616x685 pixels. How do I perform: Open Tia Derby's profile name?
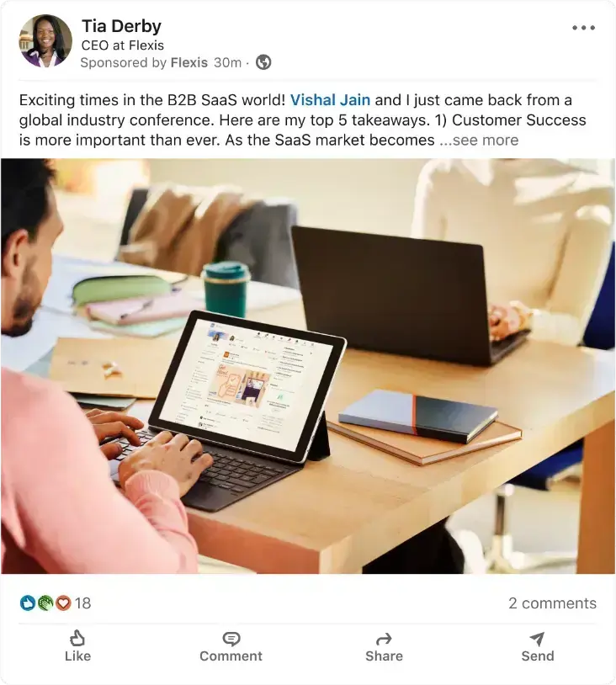[x=121, y=26]
